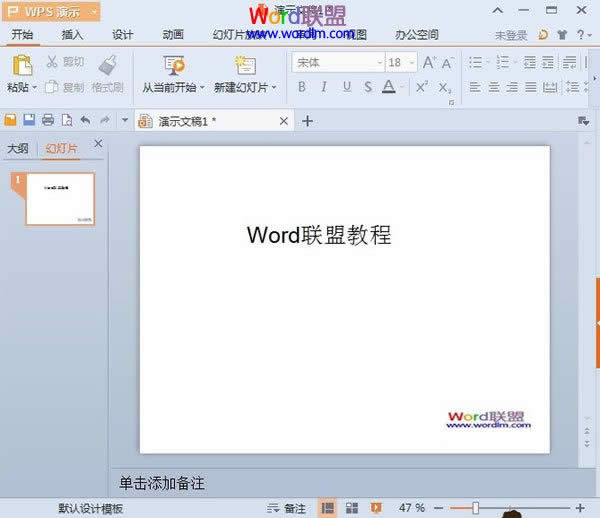Screen dimensions: 600x518
Task: Open the font size dropdown showing 18
Action: (x=410, y=62)
